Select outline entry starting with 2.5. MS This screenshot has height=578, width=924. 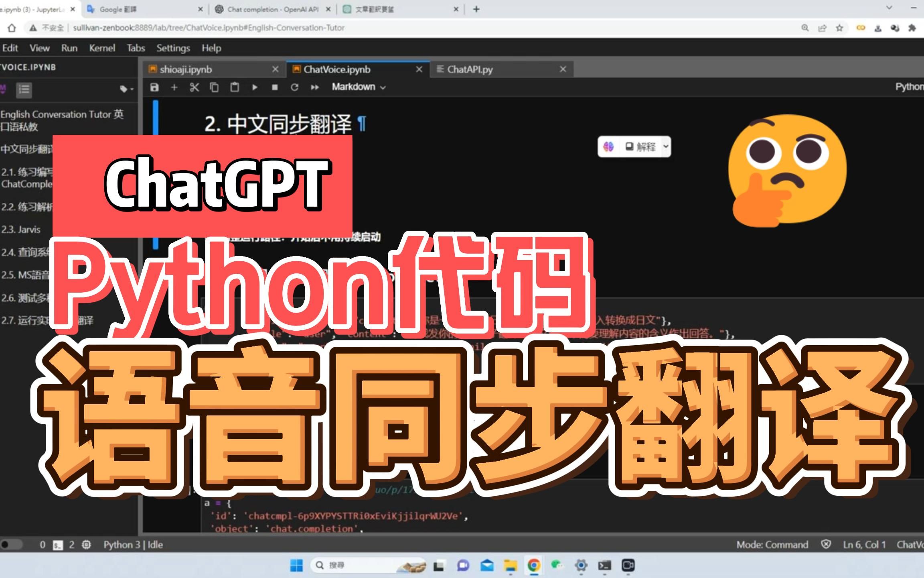[x=26, y=275]
